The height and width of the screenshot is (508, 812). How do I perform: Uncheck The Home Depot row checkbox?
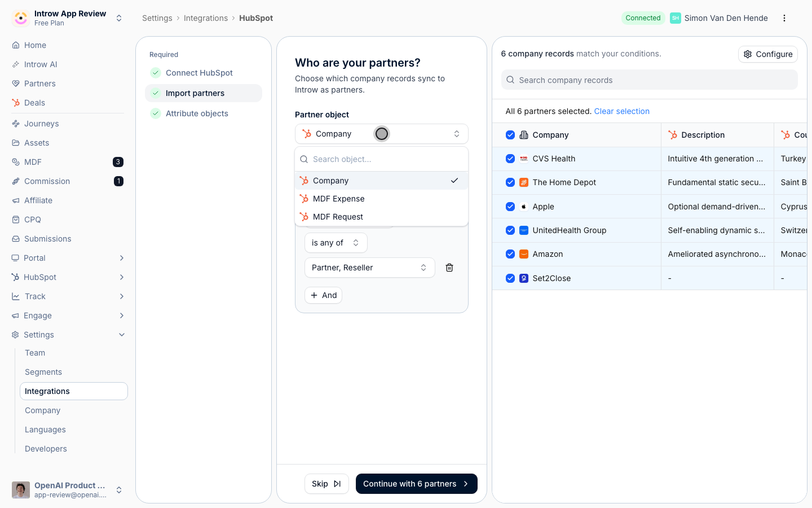pyautogui.click(x=510, y=182)
